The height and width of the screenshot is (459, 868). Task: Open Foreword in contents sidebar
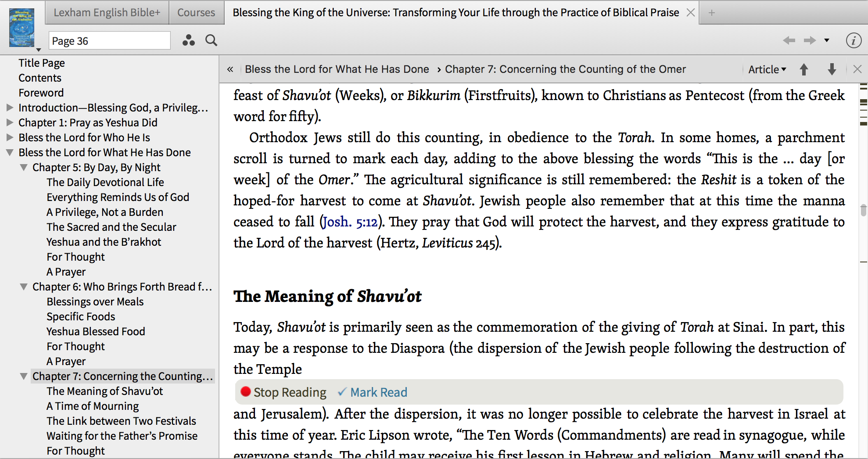tap(41, 93)
